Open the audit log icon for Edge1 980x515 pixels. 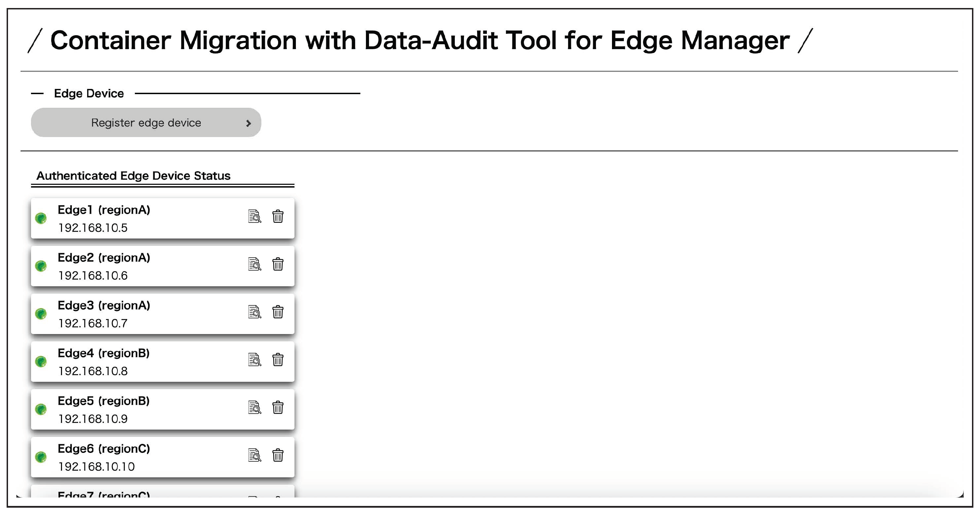coord(254,216)
